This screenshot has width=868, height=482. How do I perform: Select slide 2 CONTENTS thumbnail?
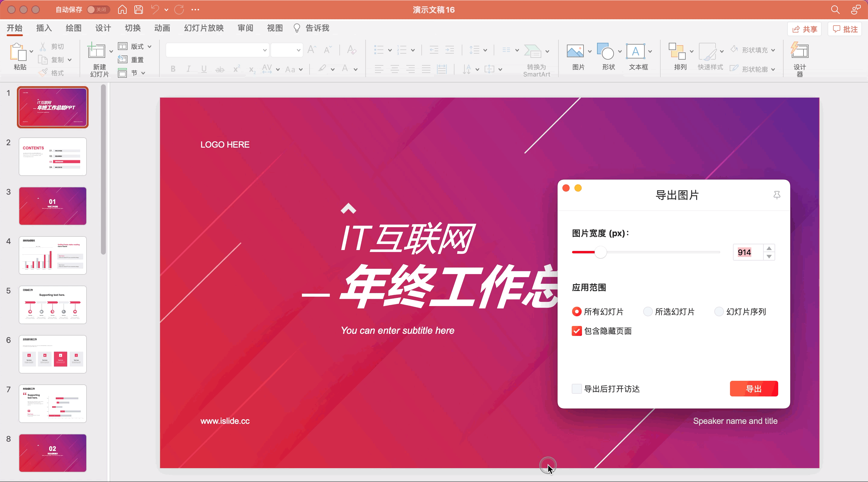point(52,157)
